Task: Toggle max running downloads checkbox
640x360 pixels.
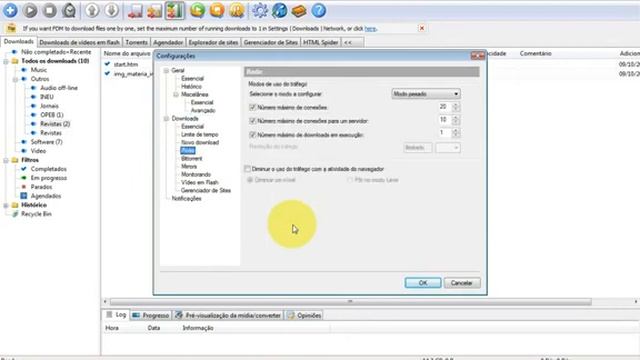Action: coord(252,135)
